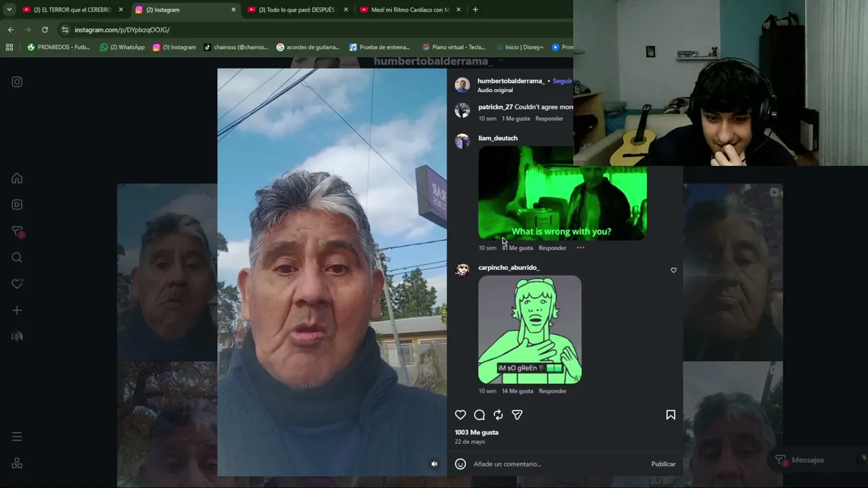Click the 'Añade un comentario...' field
This screenshot has width=868, height=488.
(559, 464)
